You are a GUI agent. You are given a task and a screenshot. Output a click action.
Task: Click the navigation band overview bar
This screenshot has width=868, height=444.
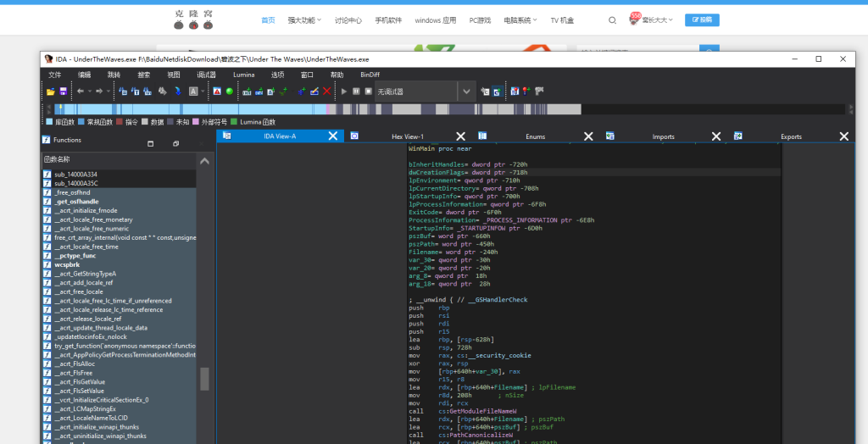pos(449,109)
